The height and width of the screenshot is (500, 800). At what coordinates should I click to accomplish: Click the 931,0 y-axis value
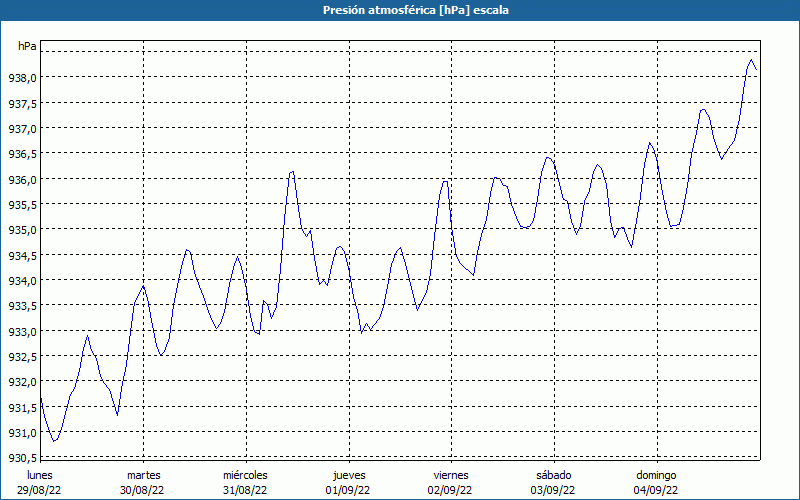coord(22,433)
